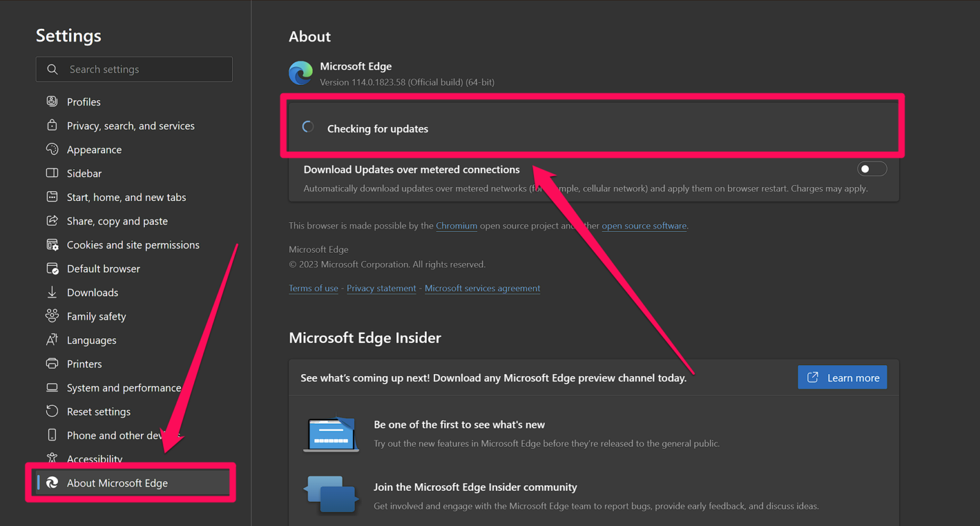Click the Terms of use link

pyautogui.click(x=313, y=289)
